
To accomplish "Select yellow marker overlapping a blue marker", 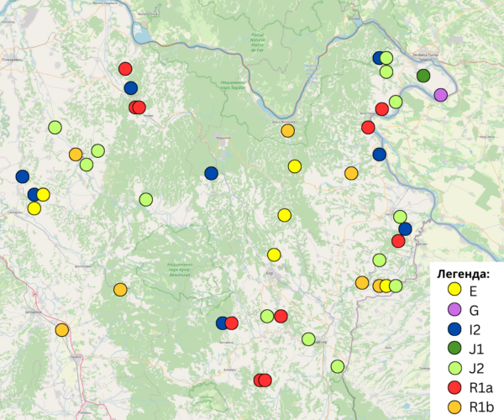I will [x=44, y=194].
